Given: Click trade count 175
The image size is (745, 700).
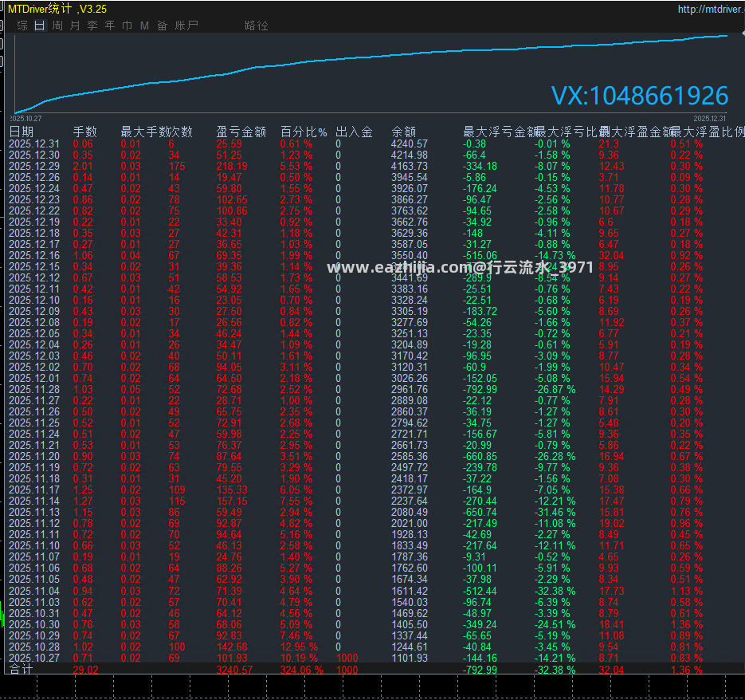Looking at the screenshot, I should 177,166.
